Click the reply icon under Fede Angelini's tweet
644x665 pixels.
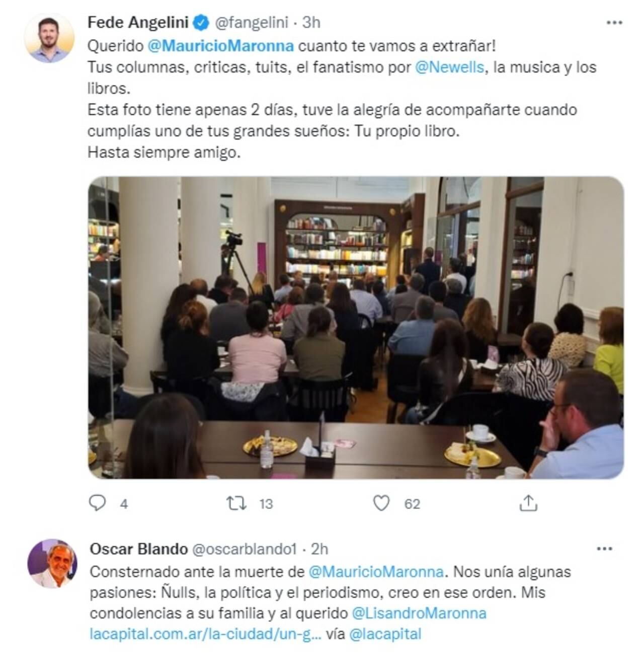point(97,503)
